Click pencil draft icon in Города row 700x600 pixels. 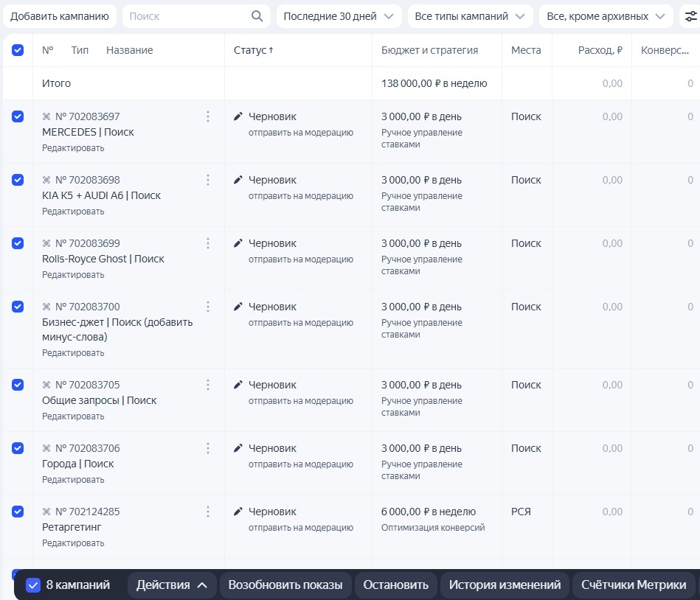(238, 448)
